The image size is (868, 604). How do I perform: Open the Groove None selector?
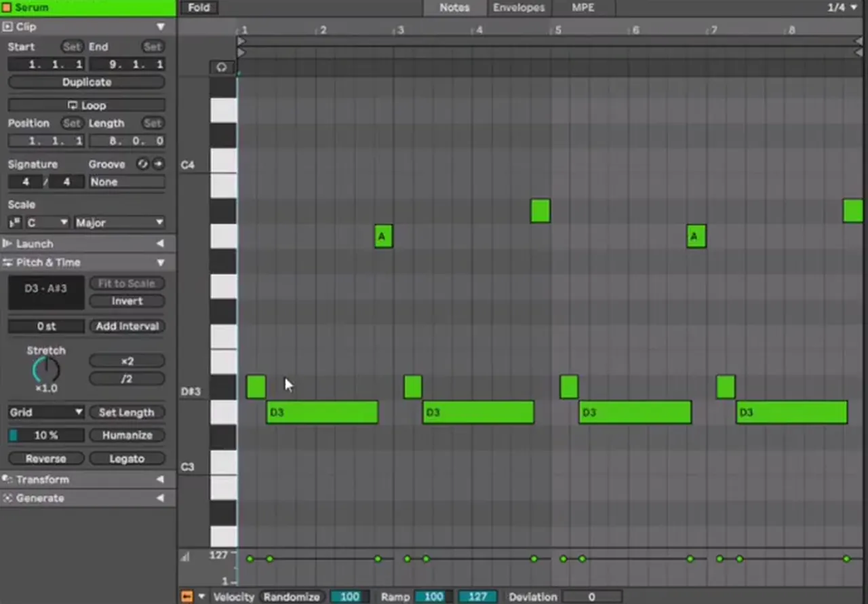pos(127,182)
